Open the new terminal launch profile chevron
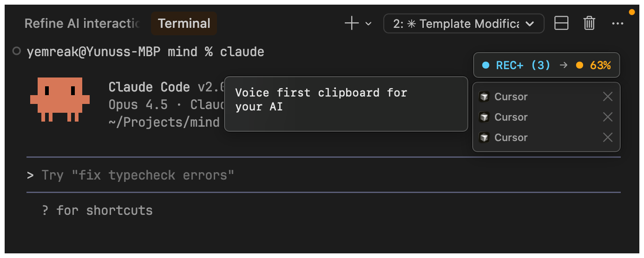 368,24
